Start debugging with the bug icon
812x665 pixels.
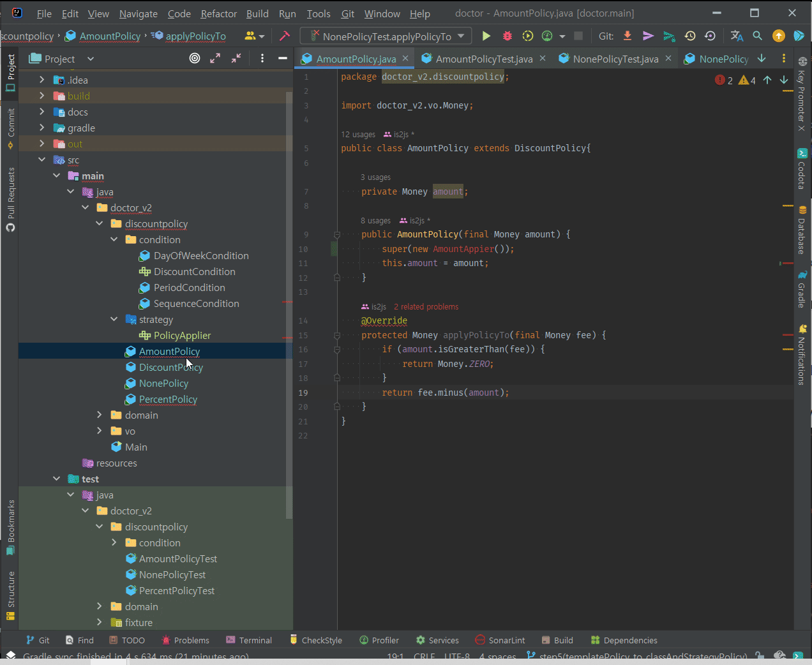point(507,36)
